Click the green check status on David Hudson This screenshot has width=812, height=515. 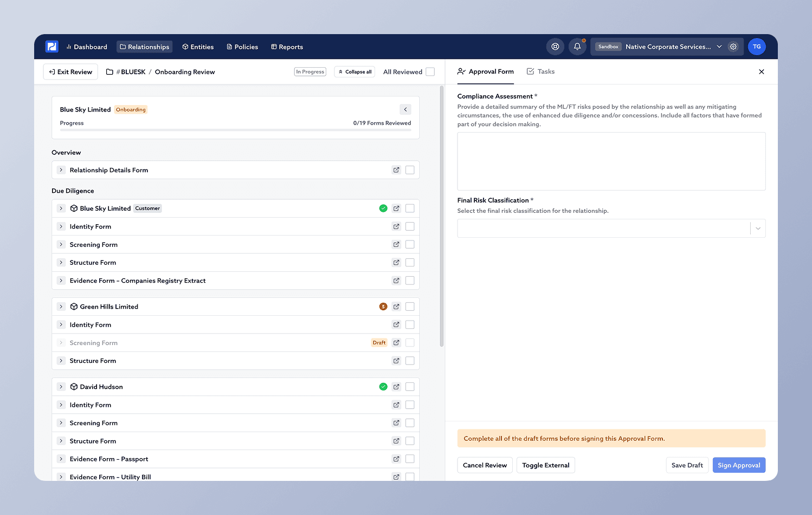click(x=383, y=387)
